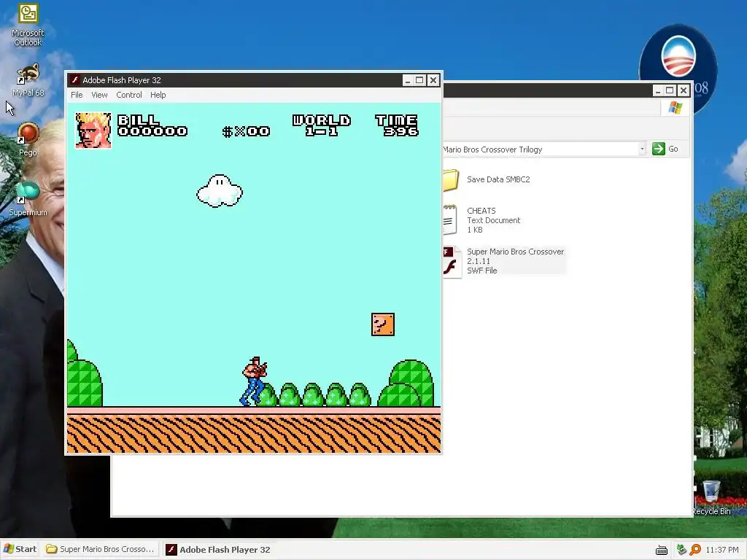Click the 11:37 PM system clock
This screenshot has width=747, height=560.
[721, 550]
